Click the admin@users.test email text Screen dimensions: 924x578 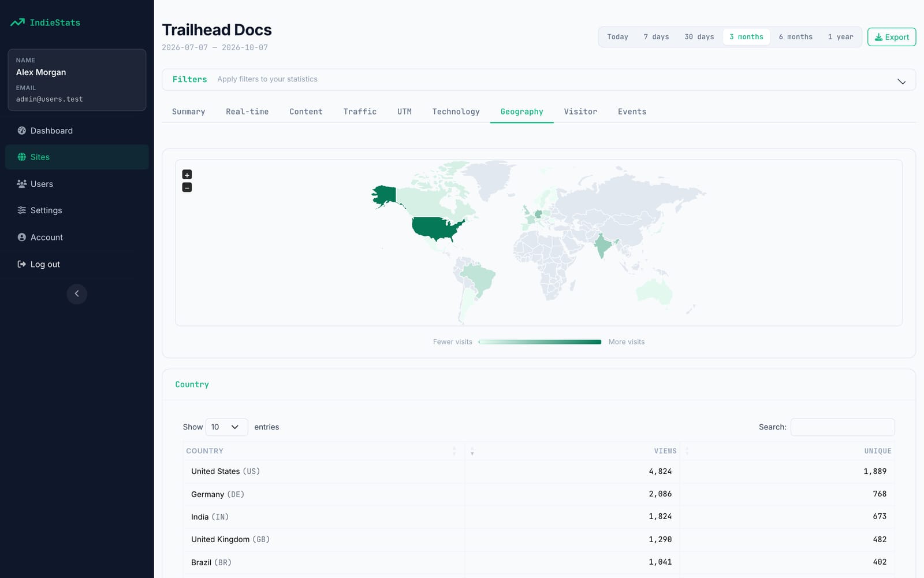[50, 99]
